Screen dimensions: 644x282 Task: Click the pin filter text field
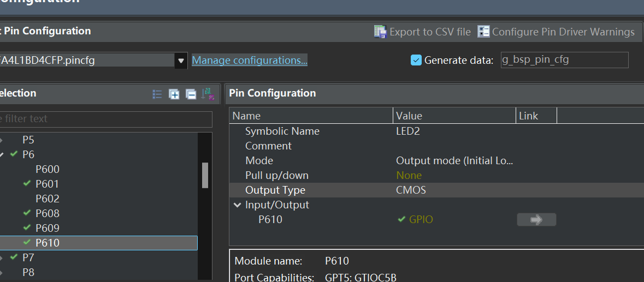coord(106,119)
